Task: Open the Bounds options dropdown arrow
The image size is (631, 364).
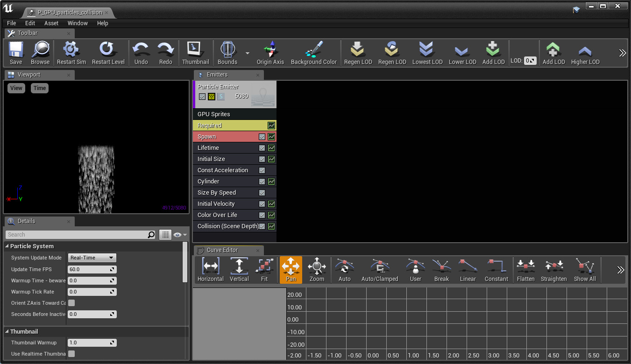Action: [248, 53]
